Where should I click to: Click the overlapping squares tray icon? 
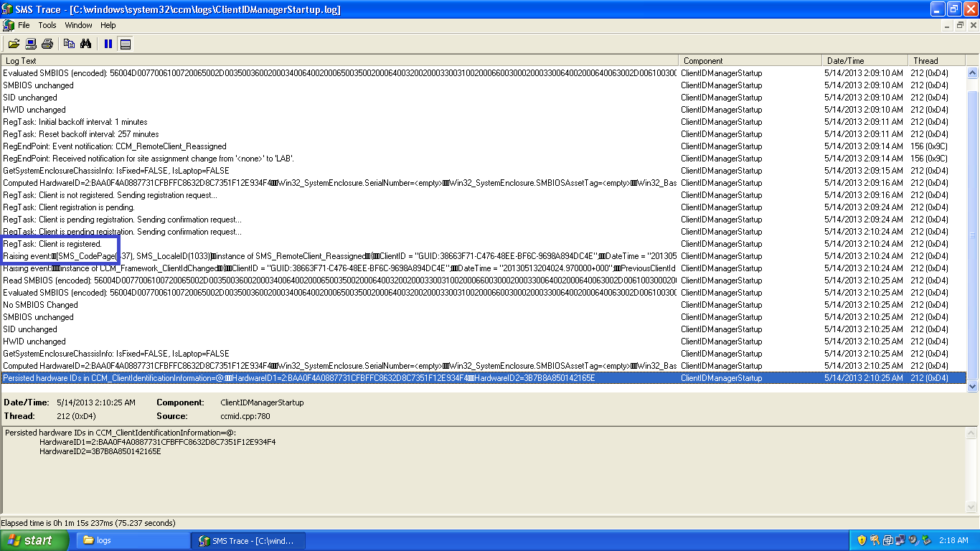[x=887, y=540]
